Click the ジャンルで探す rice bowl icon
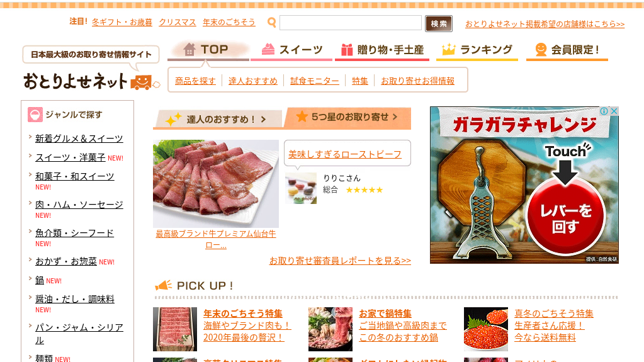The height and width of the screenshot is (362, 644). pyautogui.click(x=35, y=115)
